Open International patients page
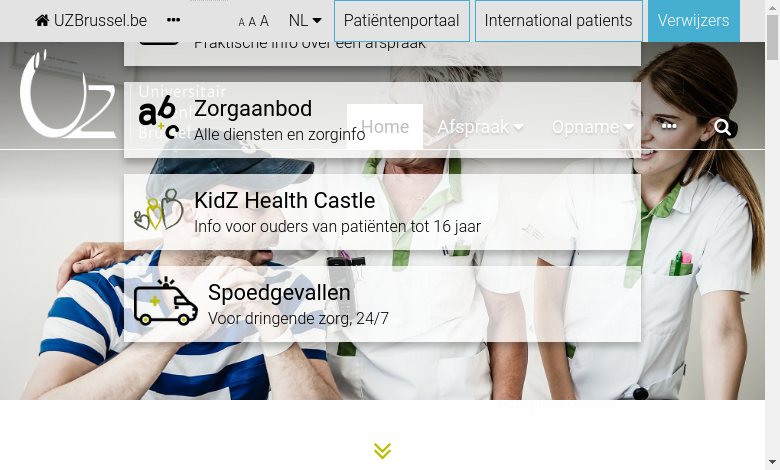The image size is (780, 470). pyautogui.click(x=559, y=21)
